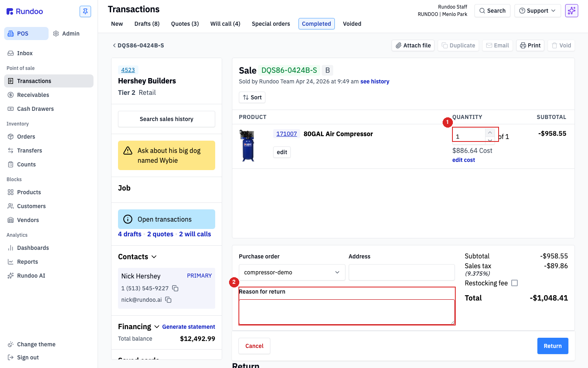
Task: Increase the return quantity with up arrow
Action: tap(490, 132)
